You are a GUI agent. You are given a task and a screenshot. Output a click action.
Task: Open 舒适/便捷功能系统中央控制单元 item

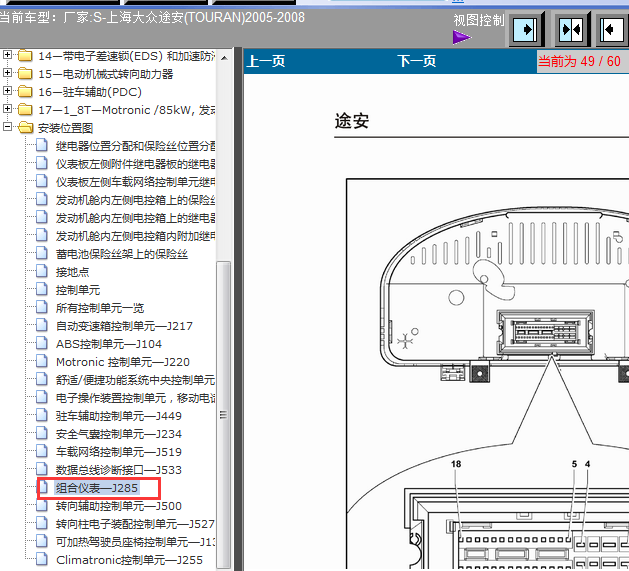pyautogui.click(x=135, y=380)
